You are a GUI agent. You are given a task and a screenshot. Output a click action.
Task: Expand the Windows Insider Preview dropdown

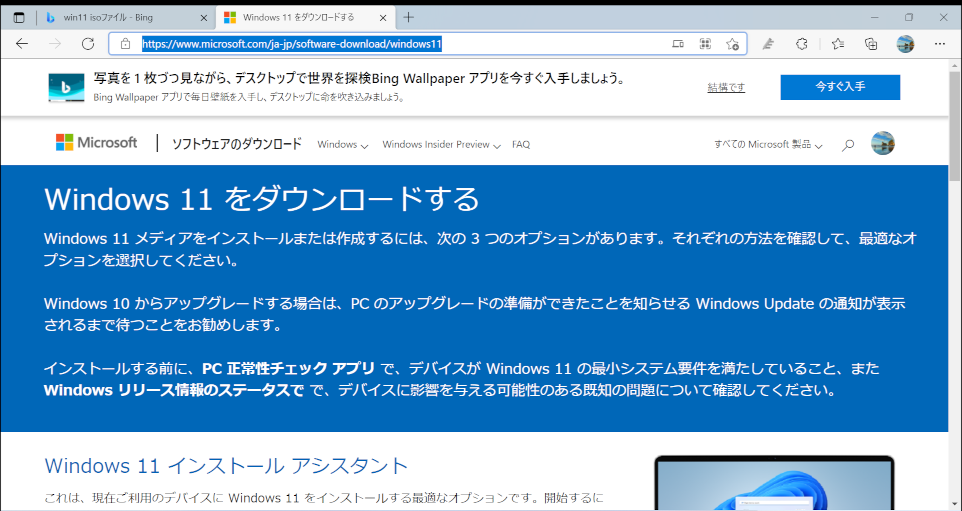pyautogui.click(x=441, y=145)
